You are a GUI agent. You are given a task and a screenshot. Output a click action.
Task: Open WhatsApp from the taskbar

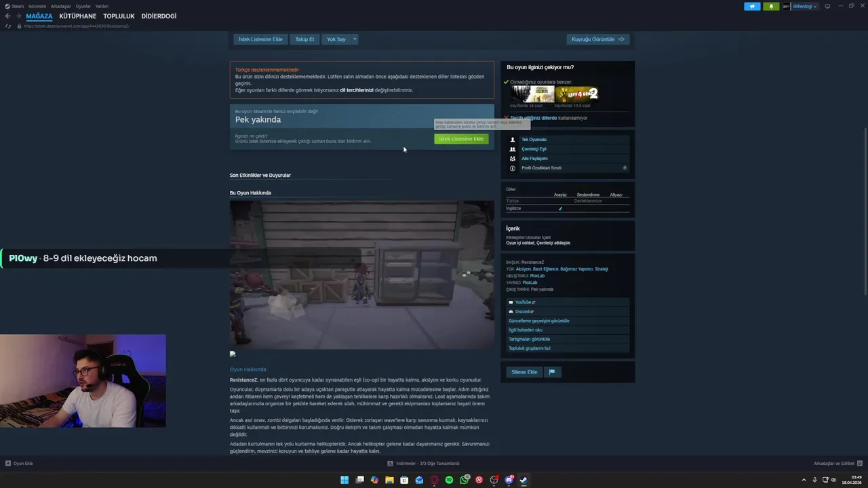tap(465, 480)
